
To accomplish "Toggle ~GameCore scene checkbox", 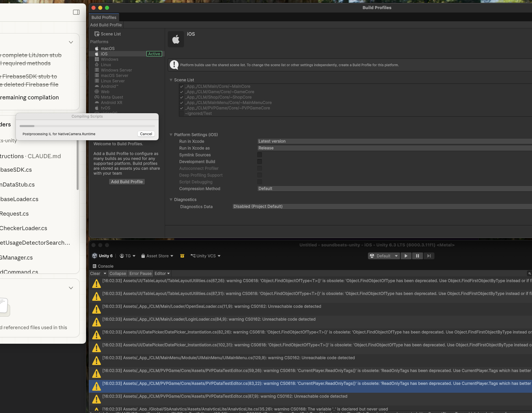I will 182,92.
